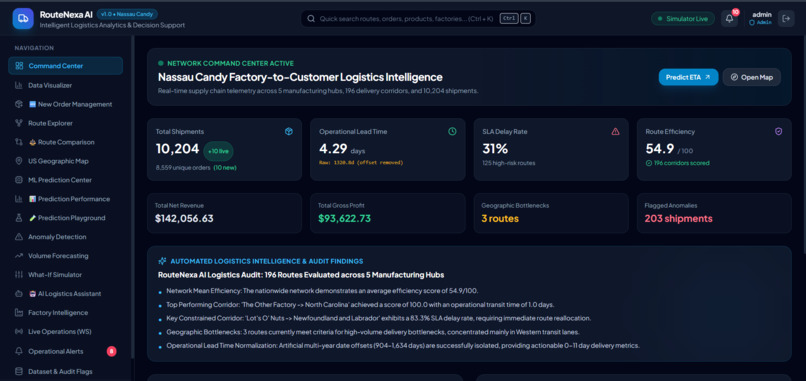Click the search magnifier icon
This screenshot has height=381, width=806.
pos(311,19)
